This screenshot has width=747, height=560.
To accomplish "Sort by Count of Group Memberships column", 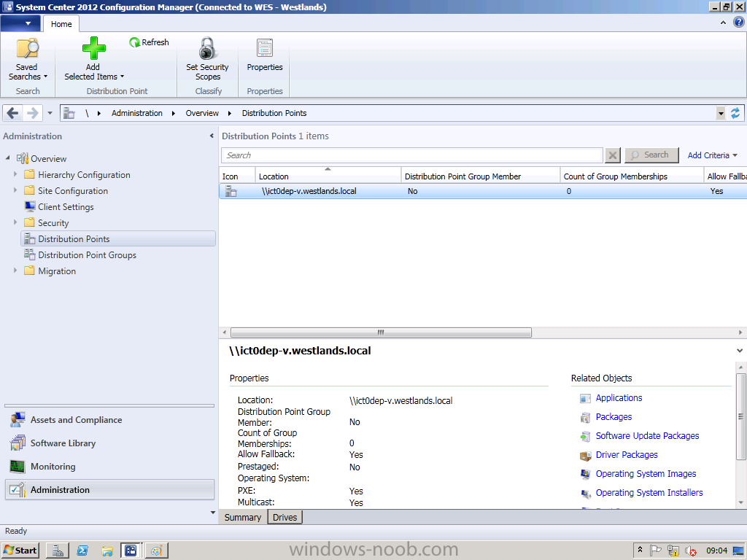I will (632, 176).
